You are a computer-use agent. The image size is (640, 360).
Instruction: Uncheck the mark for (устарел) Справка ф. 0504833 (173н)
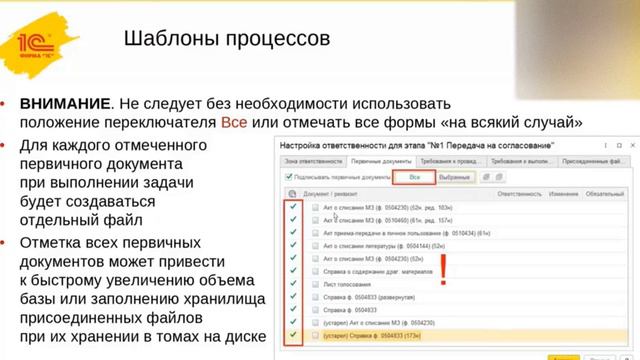click(x=293, y=335)
